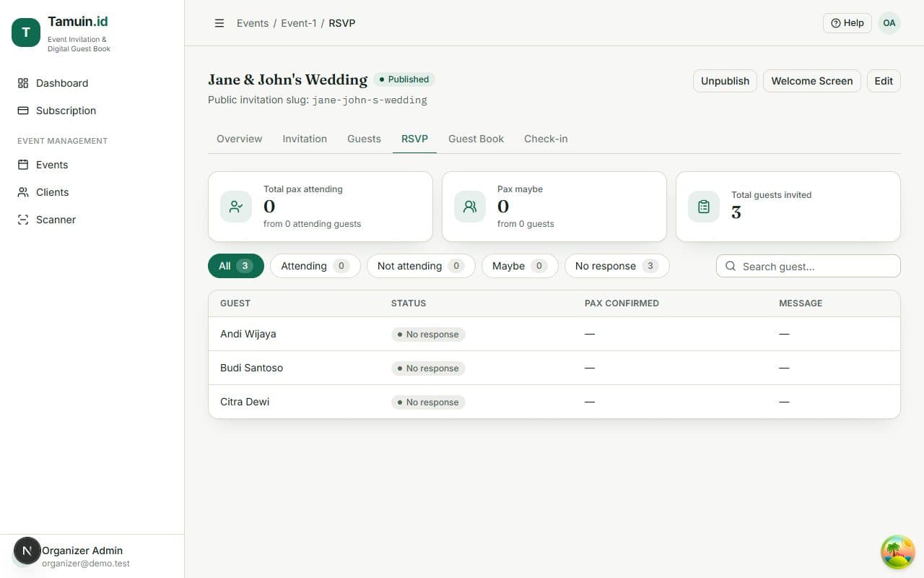
Task: Click the Pax maybe stat card icon
Action: point(470,207)
